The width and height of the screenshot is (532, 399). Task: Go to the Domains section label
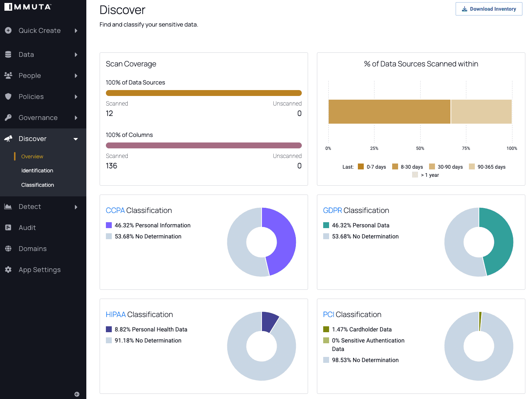coord(33,249)
